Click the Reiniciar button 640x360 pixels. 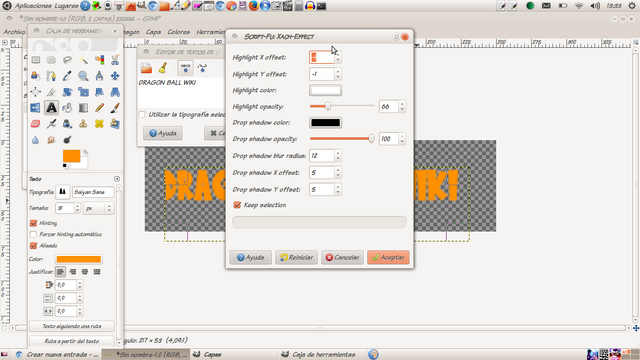(x=296, y=258)
